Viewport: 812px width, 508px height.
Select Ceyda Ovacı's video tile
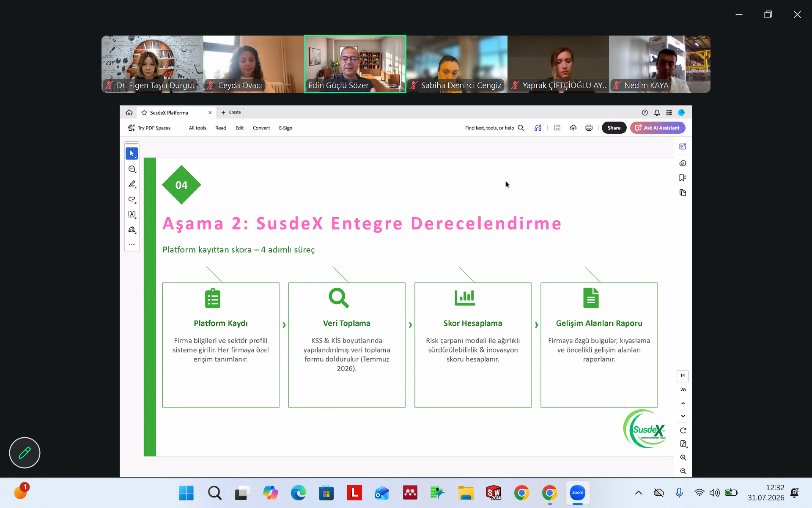254,64
